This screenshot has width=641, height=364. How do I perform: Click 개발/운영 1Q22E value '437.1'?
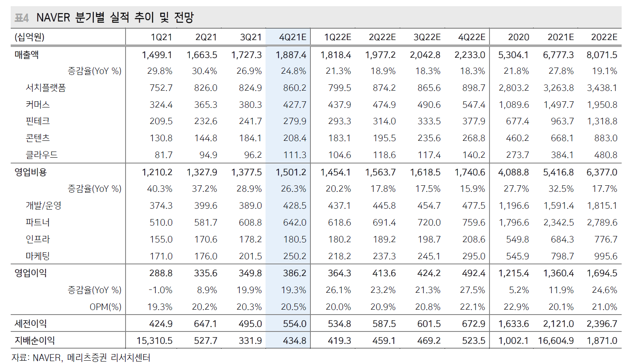point(340,205)
